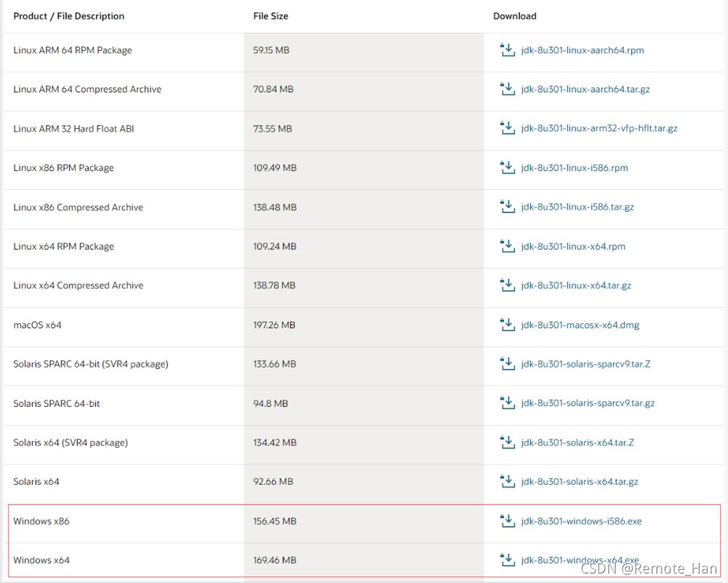Download jdk-8u301-linux-i586.tar.gz link
The height and width of the screenshot is (583, 728).
(577, 207)
